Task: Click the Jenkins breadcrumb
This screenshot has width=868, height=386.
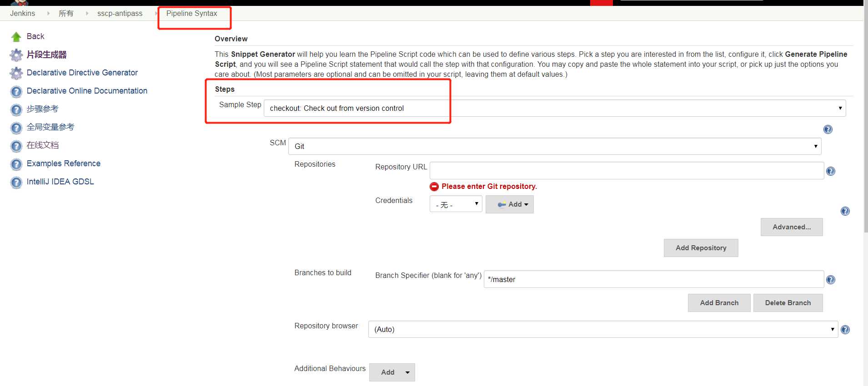Action: pyautogui.click(x=22, y=13)
